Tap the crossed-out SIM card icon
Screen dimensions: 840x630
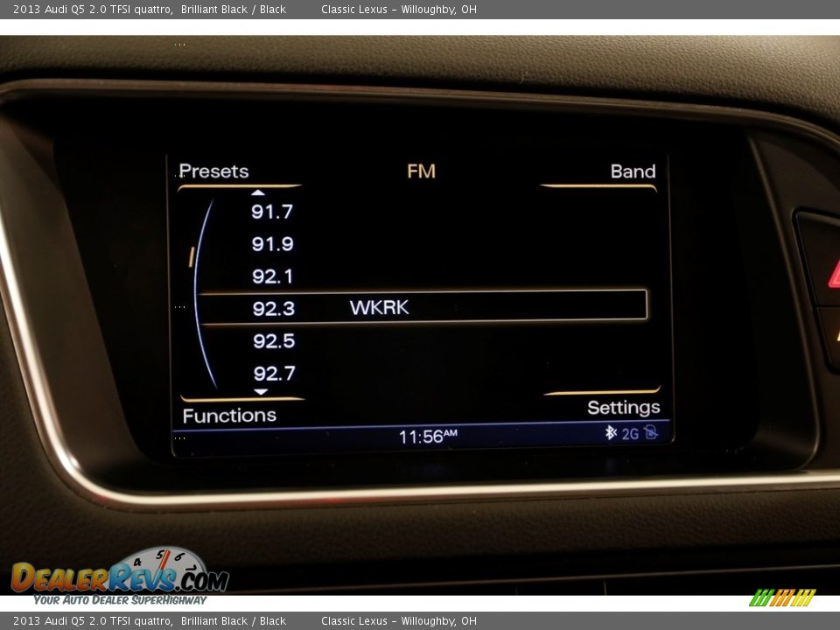click(x=650, y=432)
